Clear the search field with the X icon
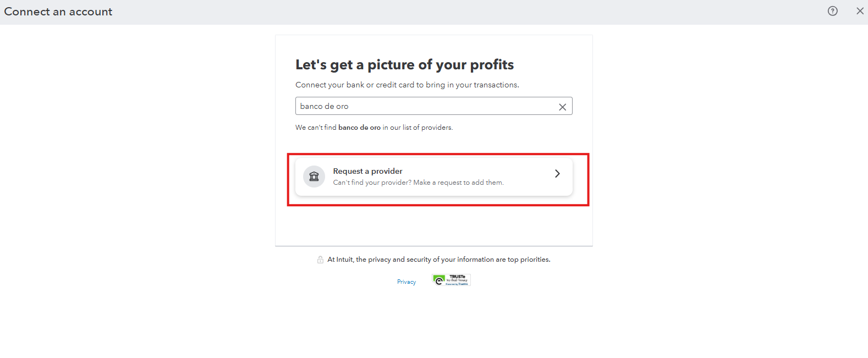Image resolution: width=868 pixels, height=358 pixels. [x=562, y=107]
